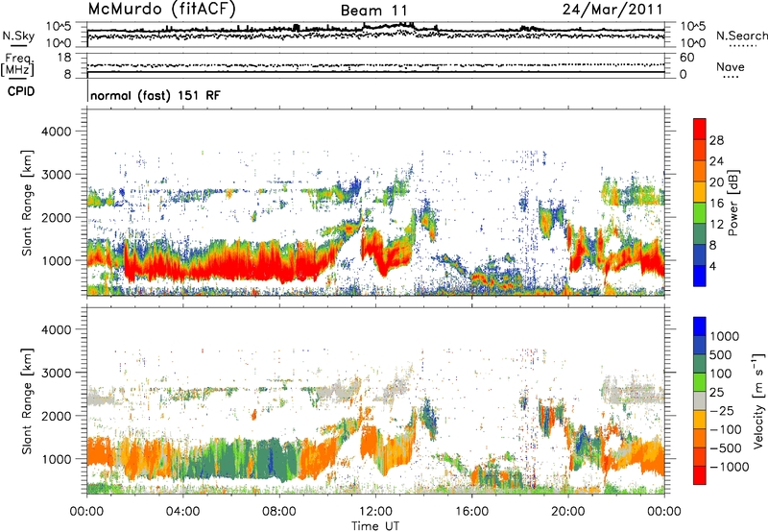The image size is (768, 532).
Task: Select the '4' Power colorbar label
Action: [x=713, y=266]
